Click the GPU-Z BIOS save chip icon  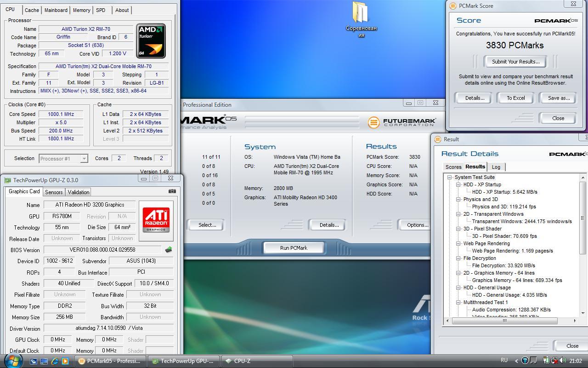coord(169,249)
